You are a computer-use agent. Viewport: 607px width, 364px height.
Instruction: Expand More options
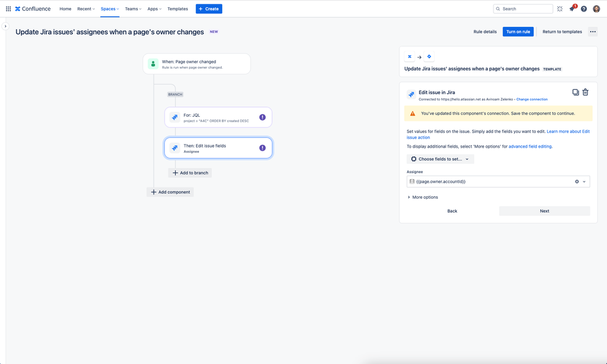(422, 197)
